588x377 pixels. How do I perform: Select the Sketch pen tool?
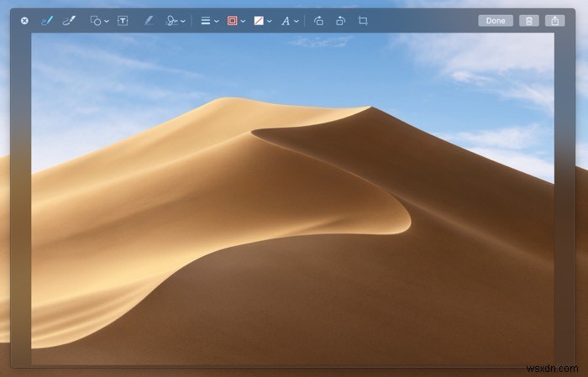pos(47,21)
